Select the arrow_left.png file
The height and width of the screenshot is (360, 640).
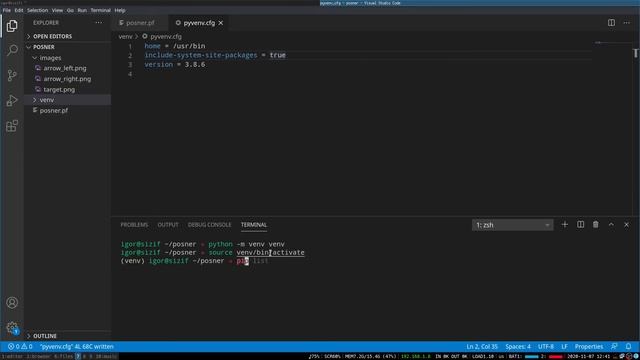65,68
